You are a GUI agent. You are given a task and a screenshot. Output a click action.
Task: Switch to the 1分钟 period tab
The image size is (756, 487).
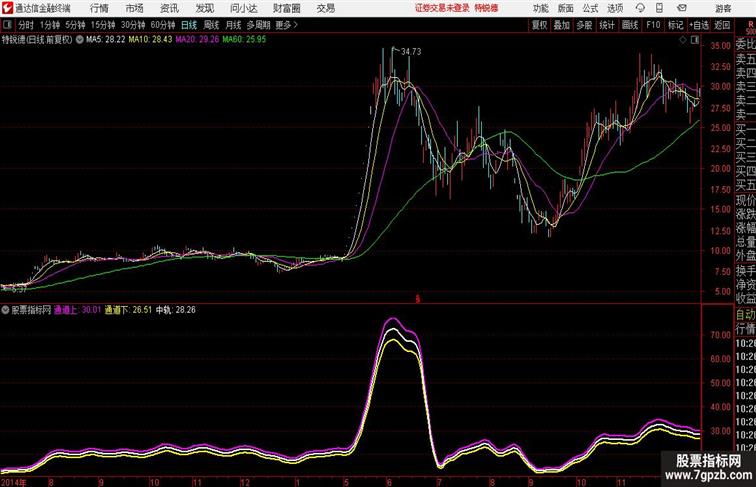[x=50, y=25]
